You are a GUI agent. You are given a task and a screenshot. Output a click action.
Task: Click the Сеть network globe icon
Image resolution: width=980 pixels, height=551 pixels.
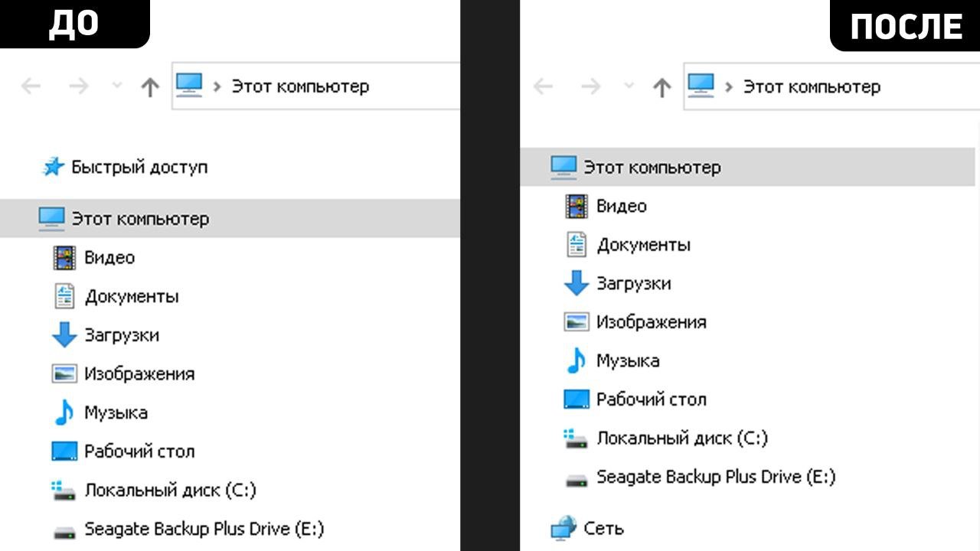[x=563, y=528]
